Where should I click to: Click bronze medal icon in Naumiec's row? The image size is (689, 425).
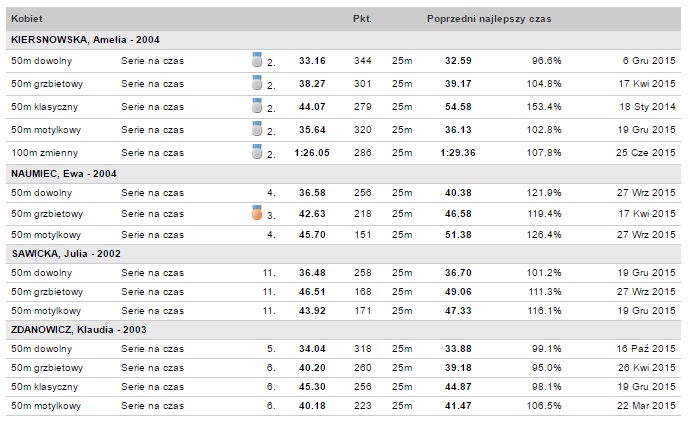[257, 213]
